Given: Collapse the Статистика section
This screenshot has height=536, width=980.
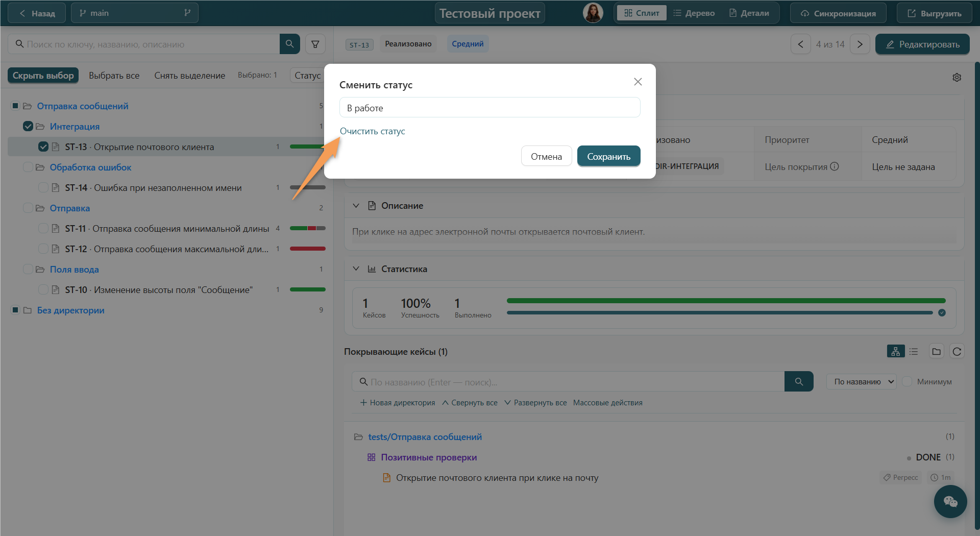Looking at the screenshot, I should pyautogui.click(x=356, y=269).
